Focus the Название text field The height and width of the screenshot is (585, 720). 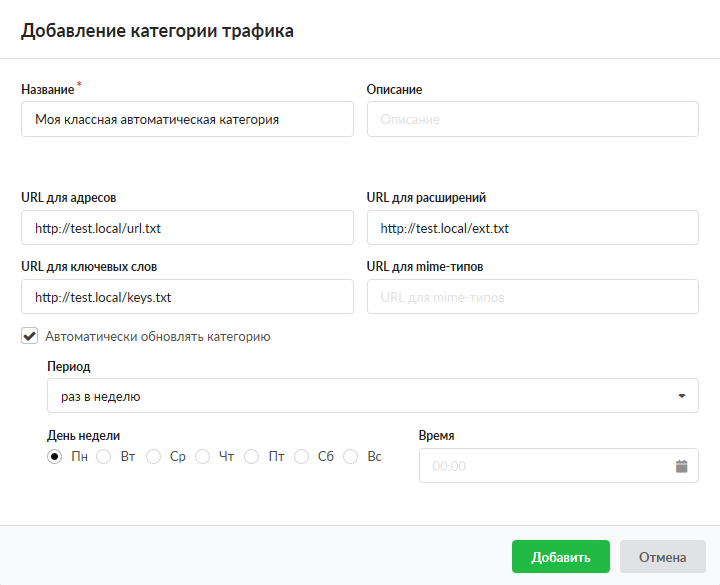187,119
